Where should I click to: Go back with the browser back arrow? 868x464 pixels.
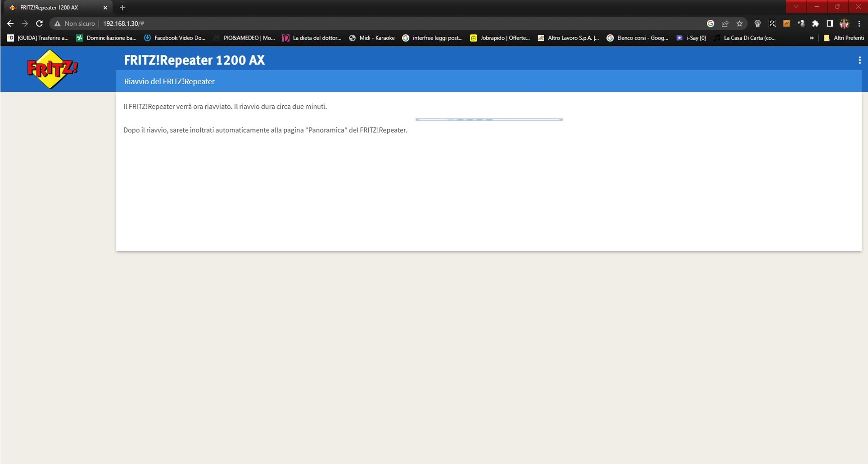(10, 23)
